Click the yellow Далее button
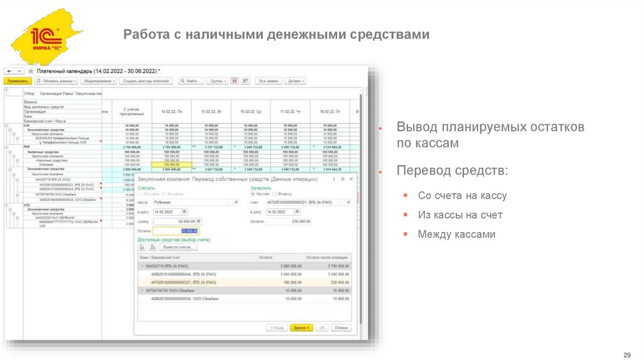This screenshot has height=361, width=644. pos(301,328)
